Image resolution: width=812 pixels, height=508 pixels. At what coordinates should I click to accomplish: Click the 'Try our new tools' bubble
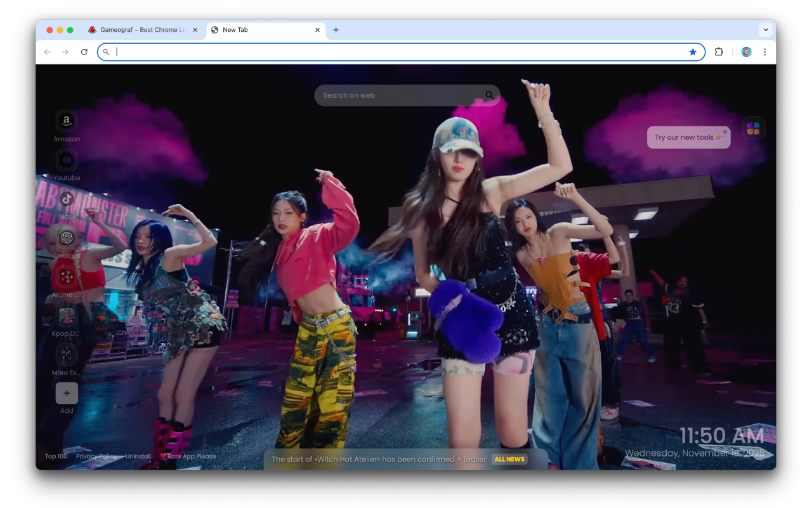(x=688, y=137)
